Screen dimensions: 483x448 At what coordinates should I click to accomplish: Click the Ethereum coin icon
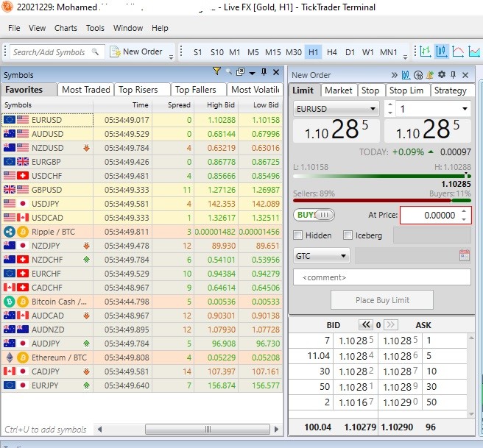coord(10,358)
